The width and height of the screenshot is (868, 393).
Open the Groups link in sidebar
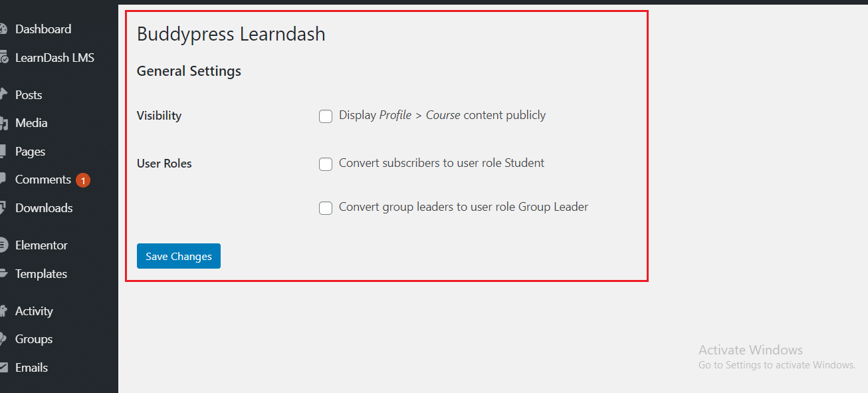pyautogui.click(x=33, y=338)
